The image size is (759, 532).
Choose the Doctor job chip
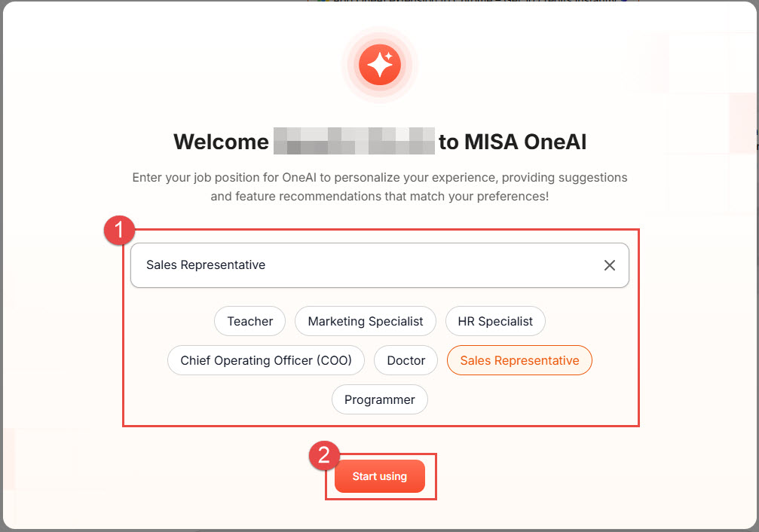point(406,360)
